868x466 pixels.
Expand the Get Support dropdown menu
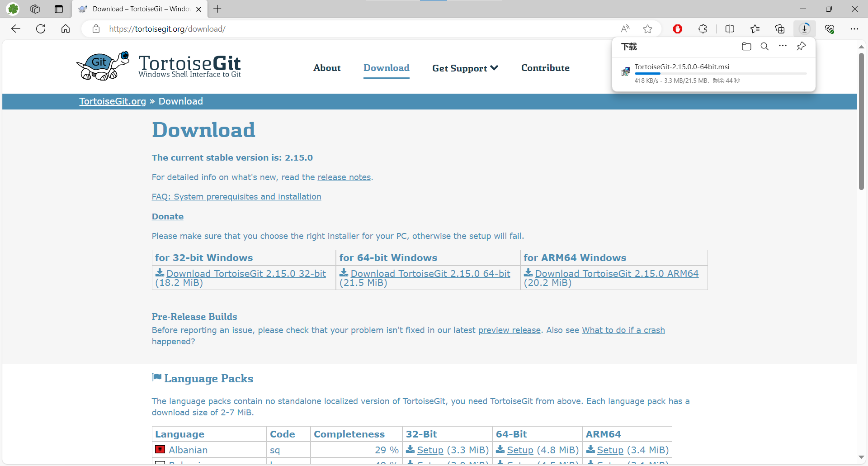[x=465, y=68]
